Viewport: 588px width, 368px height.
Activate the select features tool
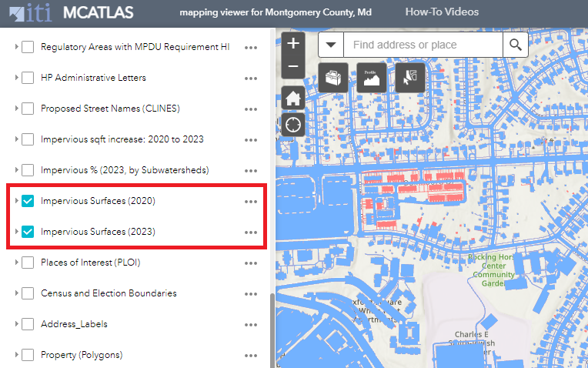coord(409,78)
